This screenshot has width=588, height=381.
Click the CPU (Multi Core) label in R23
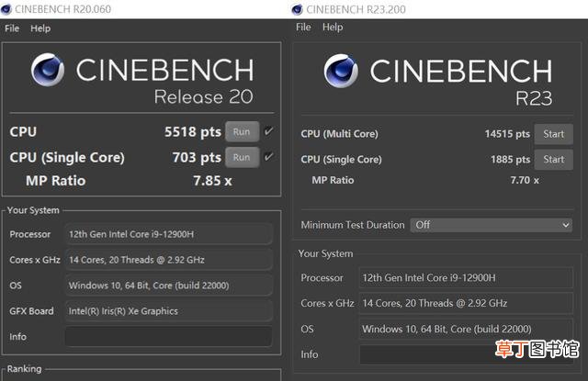tap(339, 134)
